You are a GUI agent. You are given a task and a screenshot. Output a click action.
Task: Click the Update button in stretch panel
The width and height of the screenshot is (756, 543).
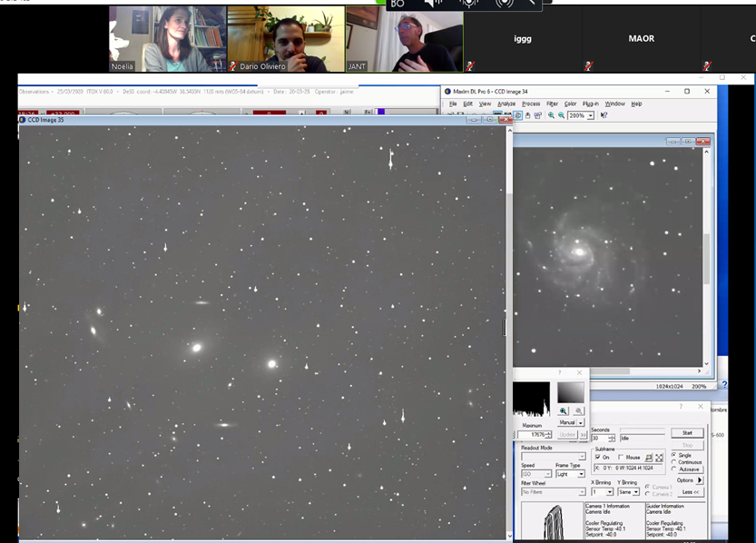point(567,435)
